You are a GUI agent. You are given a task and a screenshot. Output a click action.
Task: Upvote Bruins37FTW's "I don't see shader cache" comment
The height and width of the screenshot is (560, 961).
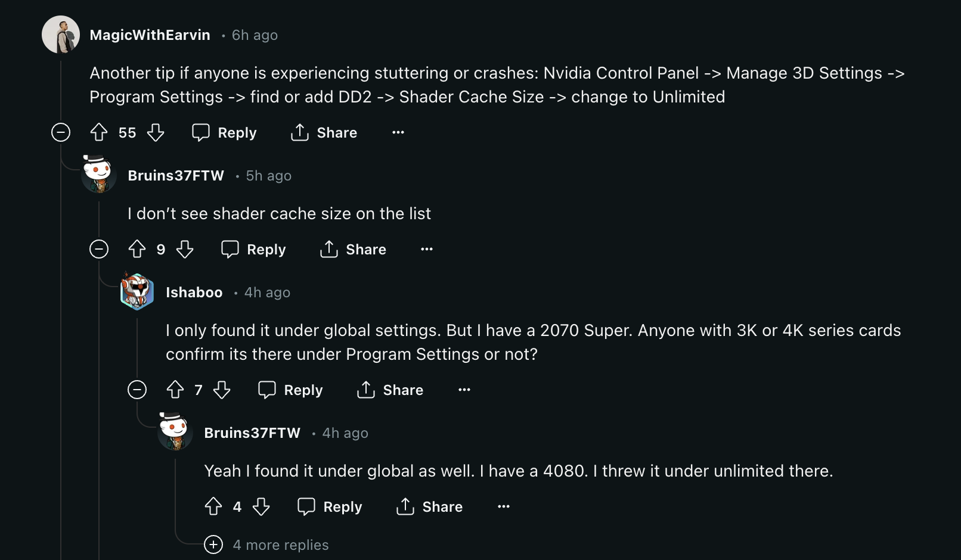(137, 249)
